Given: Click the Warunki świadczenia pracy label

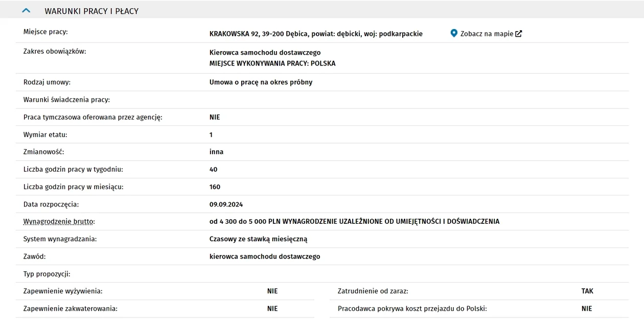Looking at the screenshot, I should point(67,100).
